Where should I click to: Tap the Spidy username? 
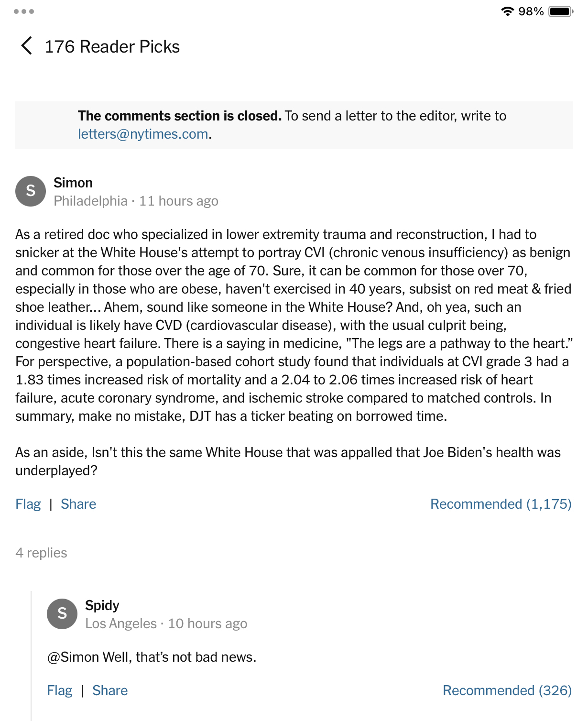(102, 605)
